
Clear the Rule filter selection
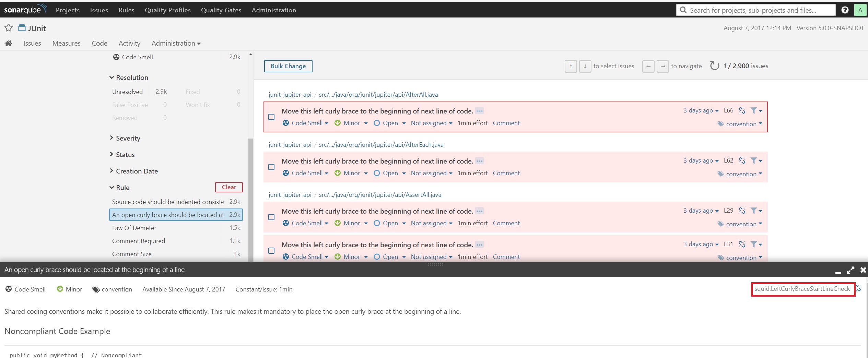229,187
